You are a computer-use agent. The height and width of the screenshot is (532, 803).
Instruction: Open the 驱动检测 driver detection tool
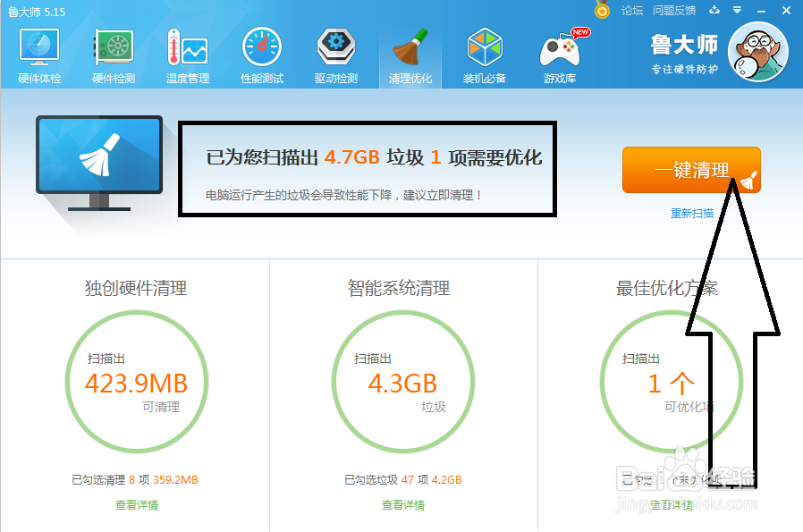(335, 54)
